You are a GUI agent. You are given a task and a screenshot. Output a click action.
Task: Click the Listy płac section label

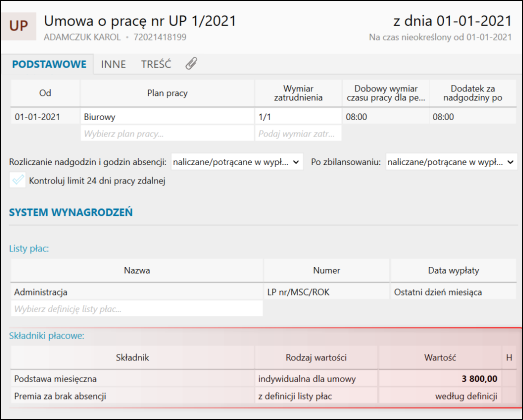(x=29, y=249)
